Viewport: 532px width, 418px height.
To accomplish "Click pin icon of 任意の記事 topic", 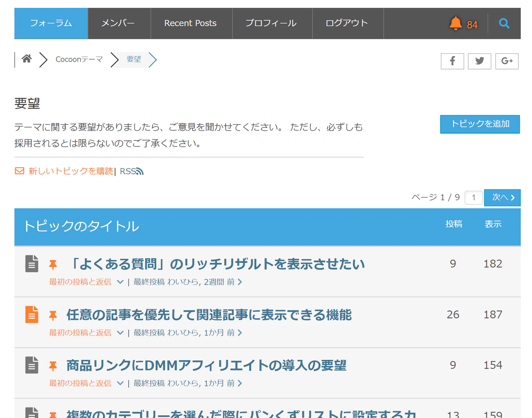I will pyautogui.click(x=53, y=315).
